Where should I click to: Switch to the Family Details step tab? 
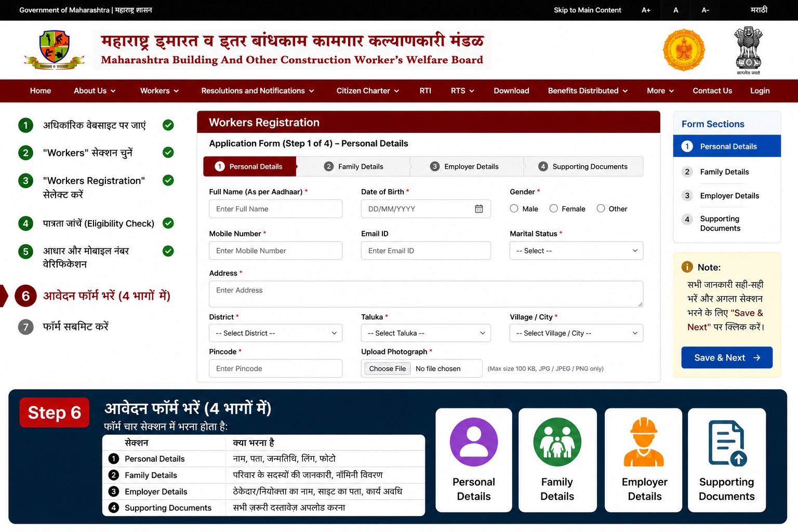tap(353, 166)
